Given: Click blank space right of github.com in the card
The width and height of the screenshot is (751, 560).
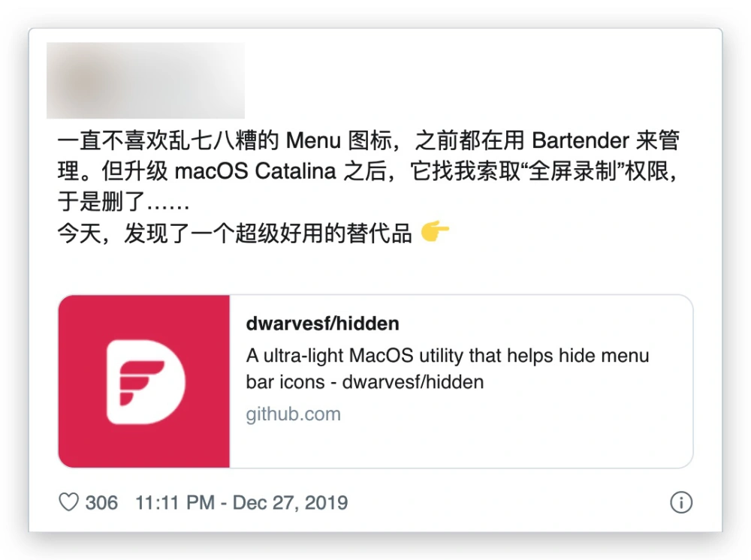Looking at the screenshot, I should (x=512, y=414).
